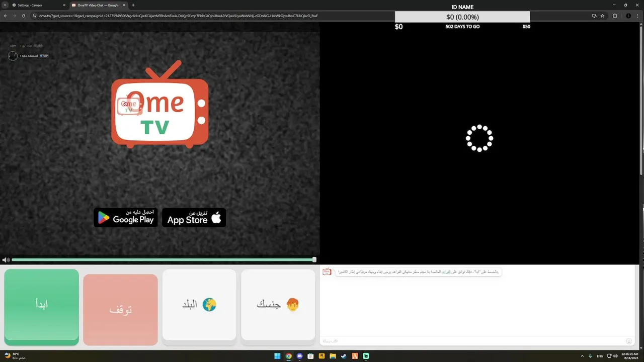Go back in browser history

tap(6, 16)
